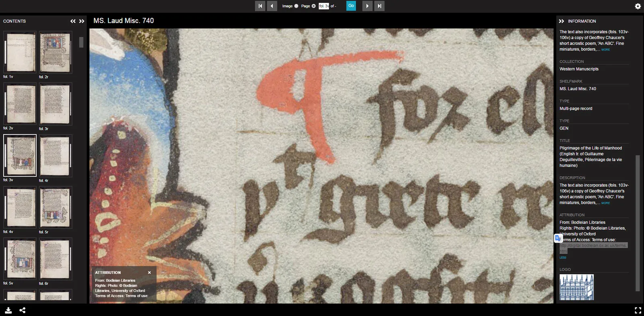The image size is (644, 316).
Task: Toggle fullscreen mode
Action: tap(638, 310)
